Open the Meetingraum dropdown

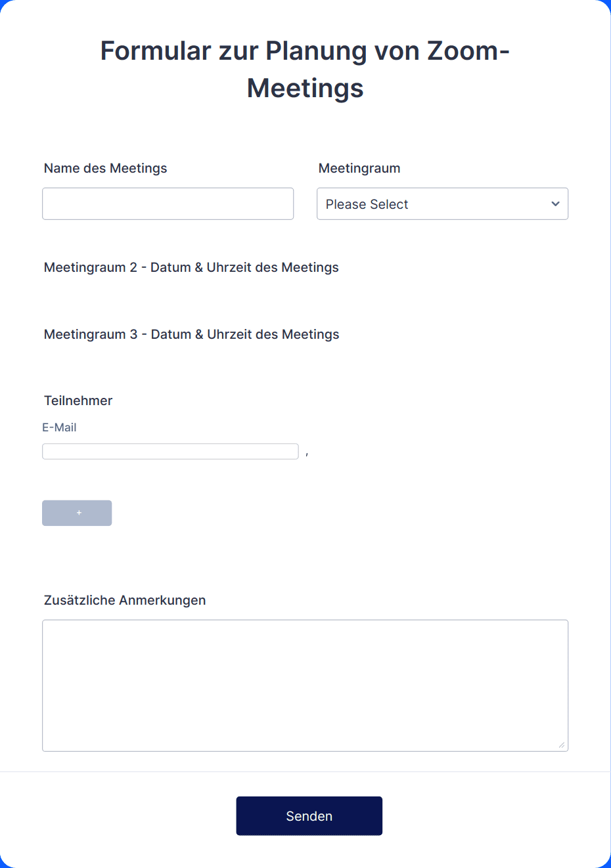[x=442, y=204]
